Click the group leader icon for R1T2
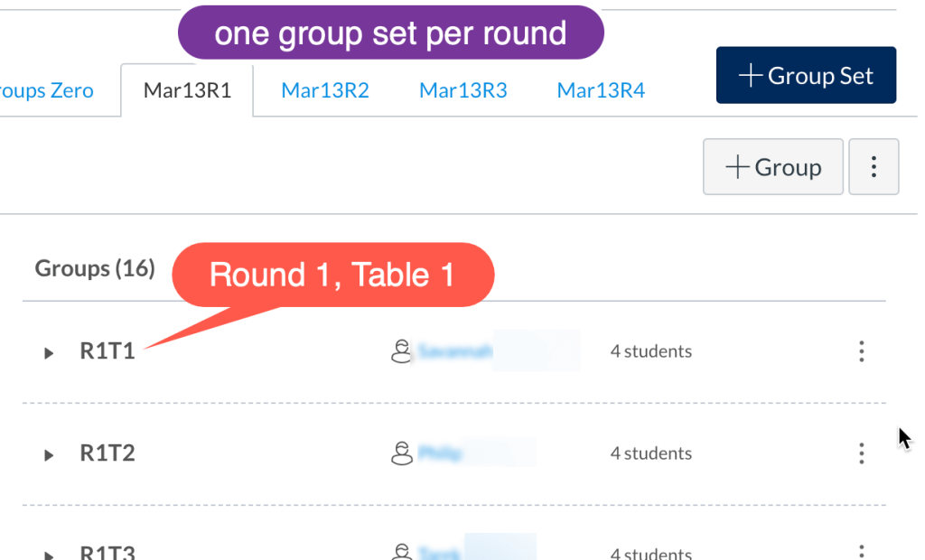This screenshot has width=925, height=560. 401,453
